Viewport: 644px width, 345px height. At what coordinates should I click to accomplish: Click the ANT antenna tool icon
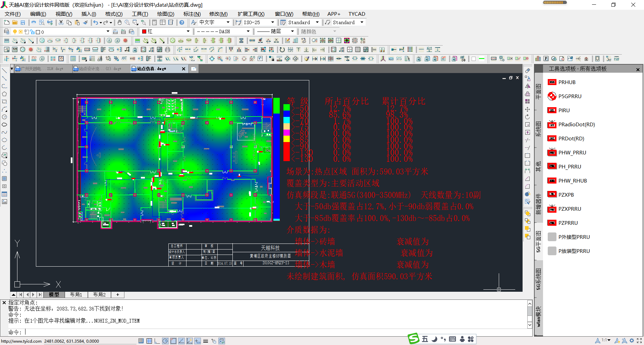[124, 59]
